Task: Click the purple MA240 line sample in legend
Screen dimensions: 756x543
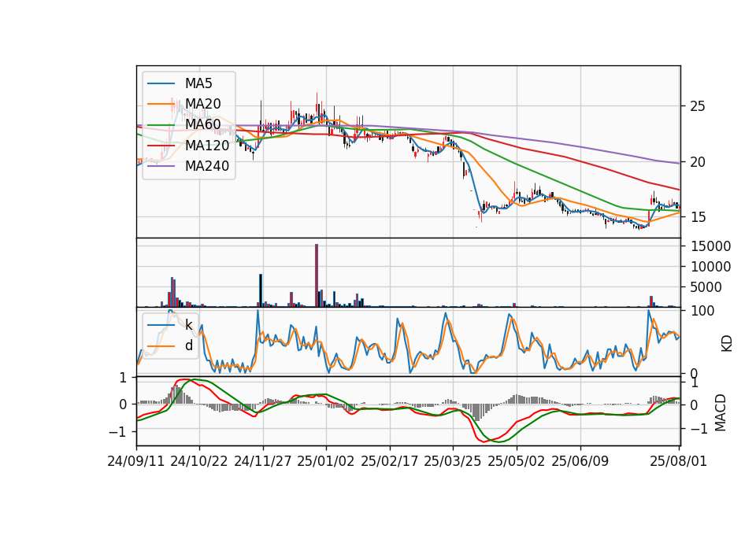Action: [161, 166]
